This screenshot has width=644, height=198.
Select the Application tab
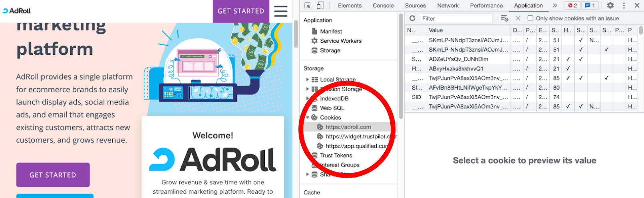pos(528,6)
